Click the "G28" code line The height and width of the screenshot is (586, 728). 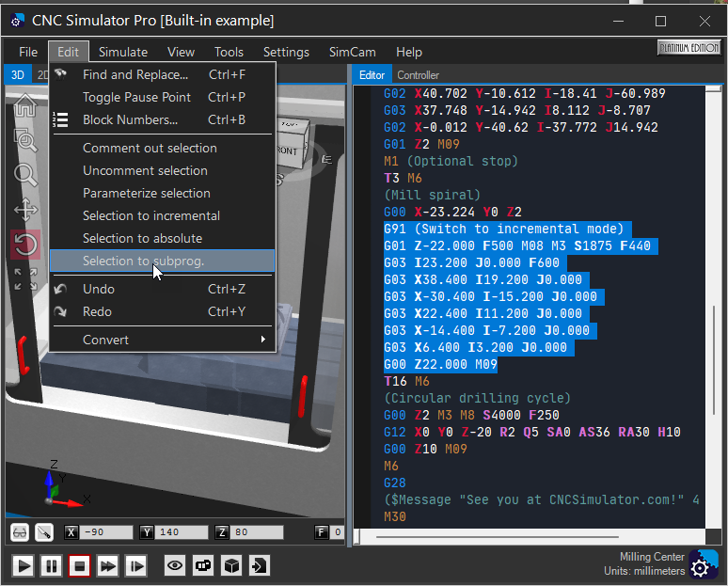(x=395, y=483)
